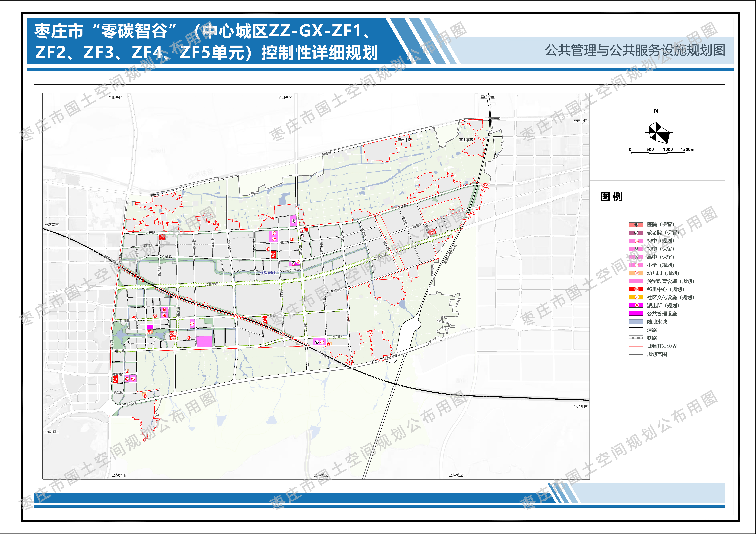Click the 蟠龙河南支 river label on map
This screenshot has width=756, height=534.
pos(268,273)
